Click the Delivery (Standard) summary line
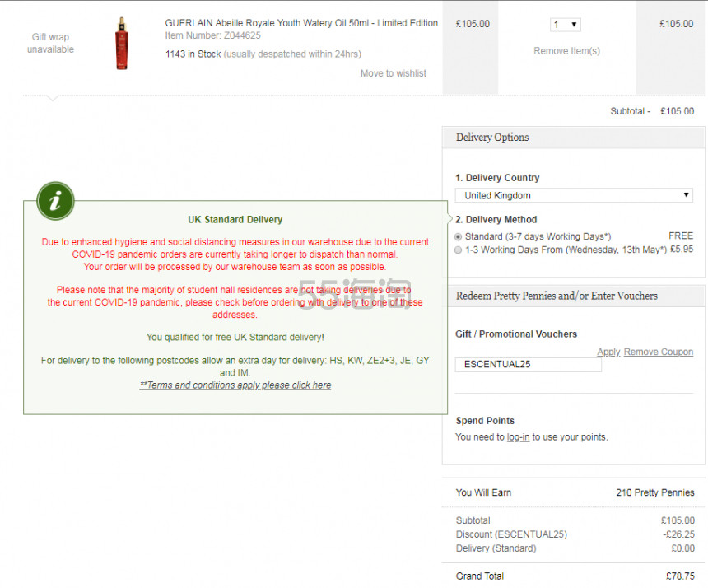Screen dimensions: 708x588 (575, 548)
